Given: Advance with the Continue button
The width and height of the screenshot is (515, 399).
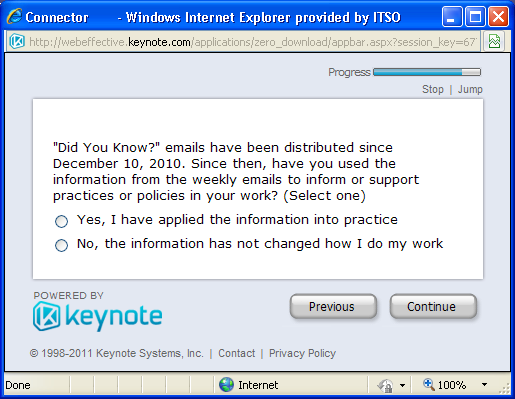Looking at the screenshot, I should pos(433,306).
